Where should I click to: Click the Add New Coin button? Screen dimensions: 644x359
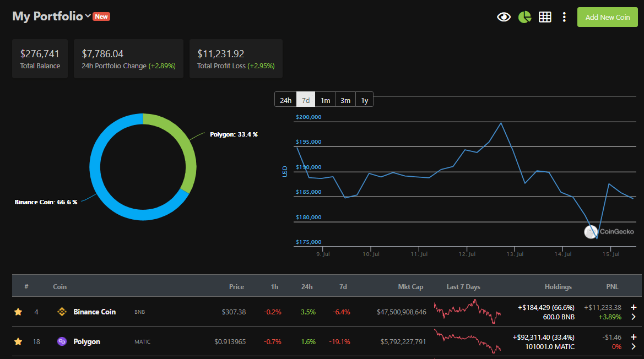[x=608, y=17]
